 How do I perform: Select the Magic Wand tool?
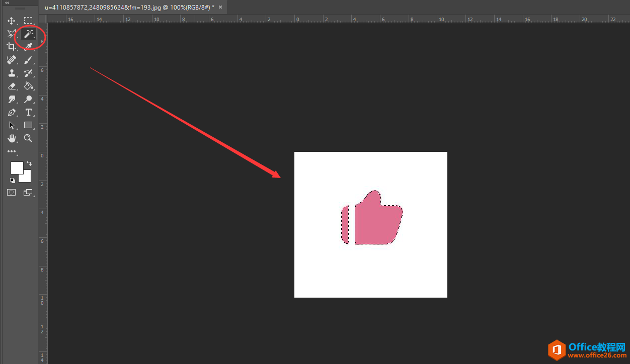28,34
